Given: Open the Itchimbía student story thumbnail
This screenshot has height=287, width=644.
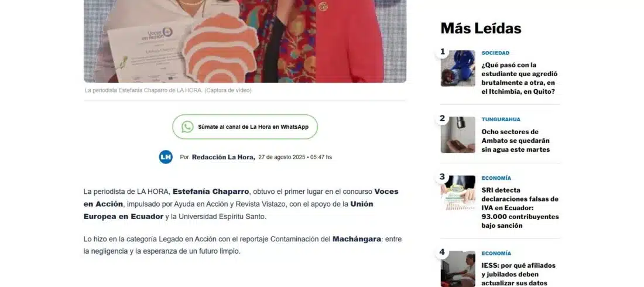Looking at the screenshot, I should pyautogui.click(x=458, y=69).
